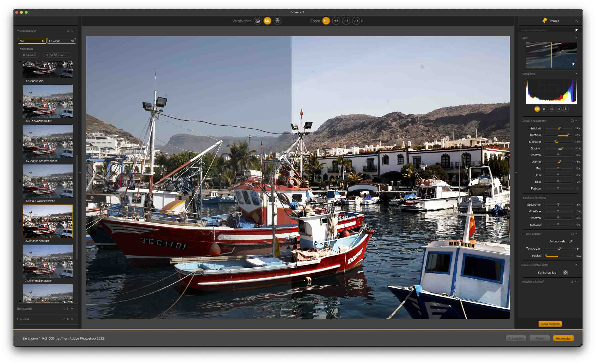Click the preset list scrollbar
This screenshot has width=596, height=364.
click(77, 208)
